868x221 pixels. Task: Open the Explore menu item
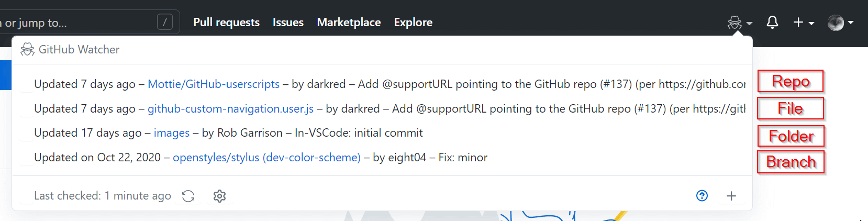[413, 23]
